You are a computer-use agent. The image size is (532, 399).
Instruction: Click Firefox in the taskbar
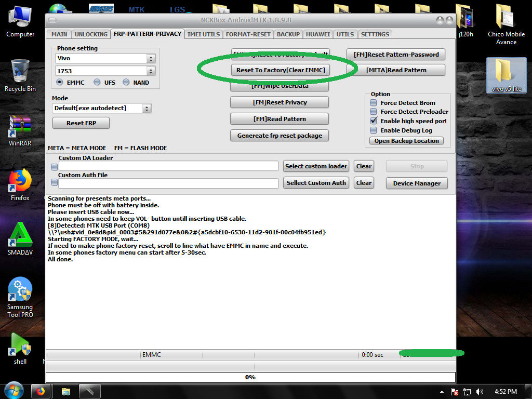pos(41,392)
